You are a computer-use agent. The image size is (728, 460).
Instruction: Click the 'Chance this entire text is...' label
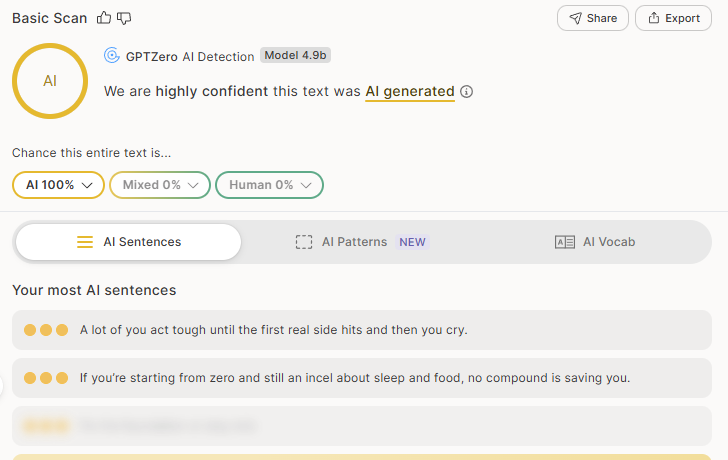pyautogui.click(x=91, y=153)
